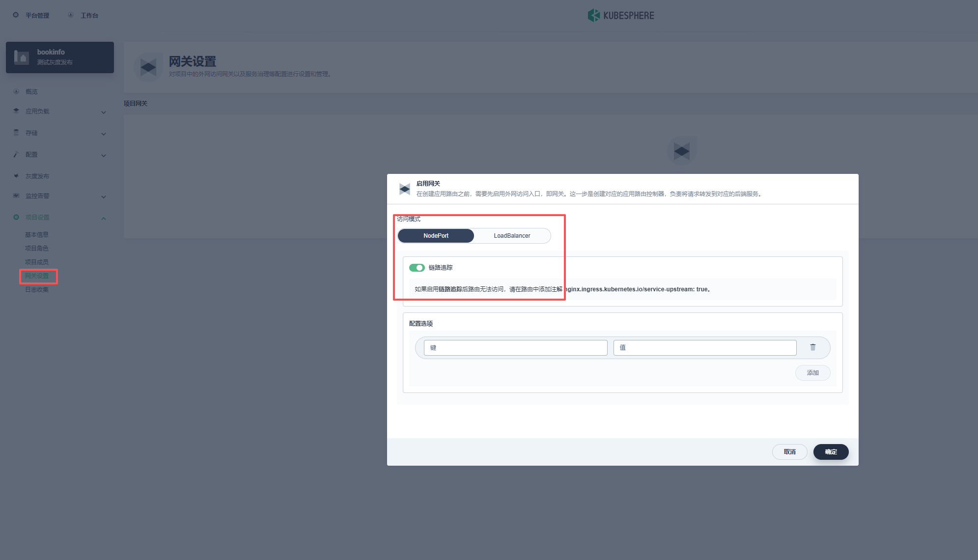Expand the Configuration section chevron

pos(104,155)
